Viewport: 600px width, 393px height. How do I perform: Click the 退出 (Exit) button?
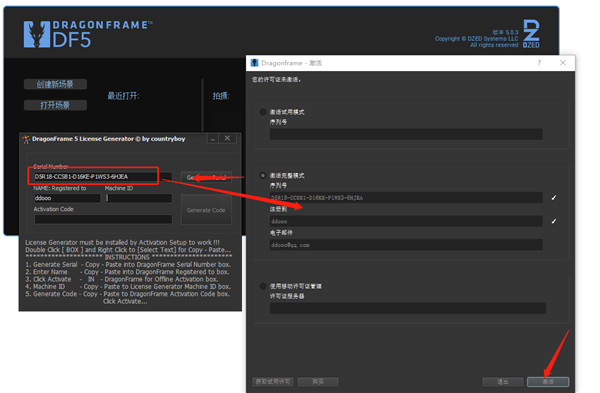[503, 382]
